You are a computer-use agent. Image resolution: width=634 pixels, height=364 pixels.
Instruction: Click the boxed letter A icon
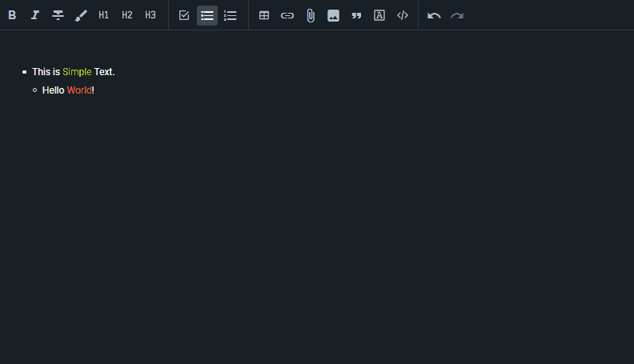pos(379,15)
